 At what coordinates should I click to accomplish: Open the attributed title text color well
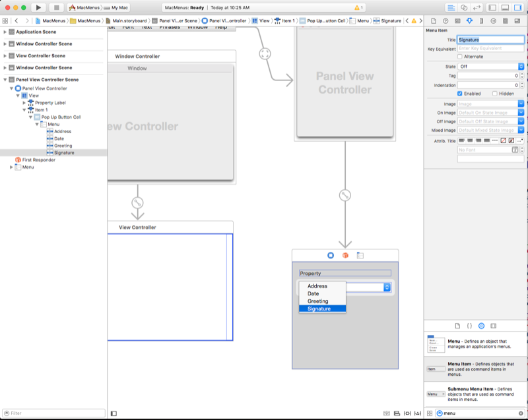coord(503,140)
